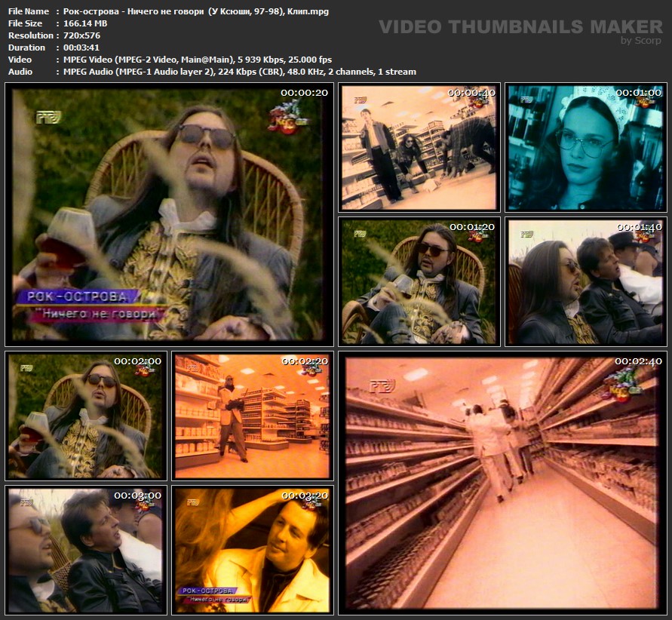672x620 pixels.
Task: Click the blue-tinted thumbnail at 00:01:00
Action: [585, 148]
